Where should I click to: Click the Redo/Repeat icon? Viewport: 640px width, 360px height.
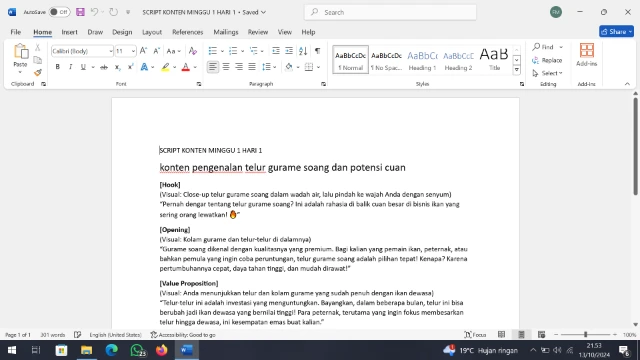[113, 12]
